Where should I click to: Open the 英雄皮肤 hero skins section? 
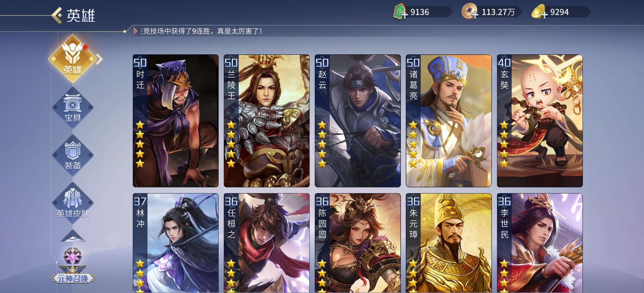click(x=73, y=203)
